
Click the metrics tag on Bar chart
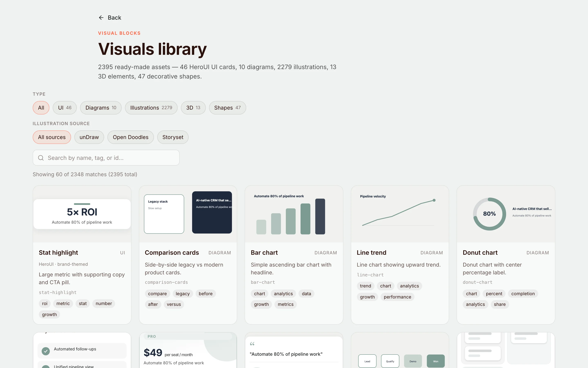[x=285, y=304]
